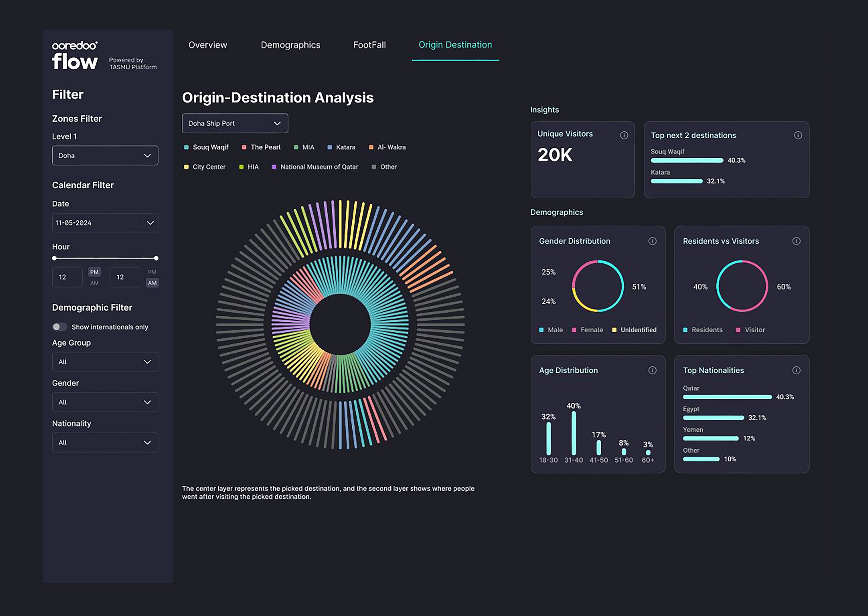The width and height of the screenshot is (868, 616).
Task: Click the Unidentified gender legend swatch
Action: pos(614,330)
